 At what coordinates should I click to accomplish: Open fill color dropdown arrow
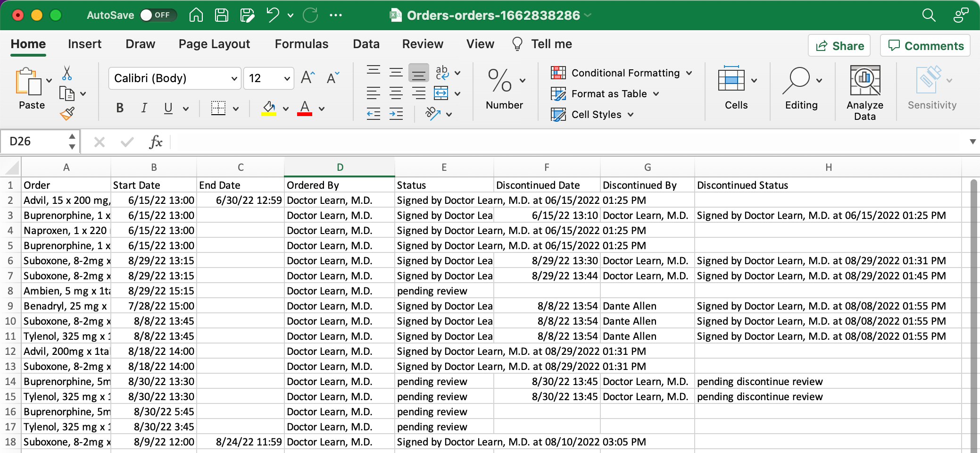coord(286,109)
